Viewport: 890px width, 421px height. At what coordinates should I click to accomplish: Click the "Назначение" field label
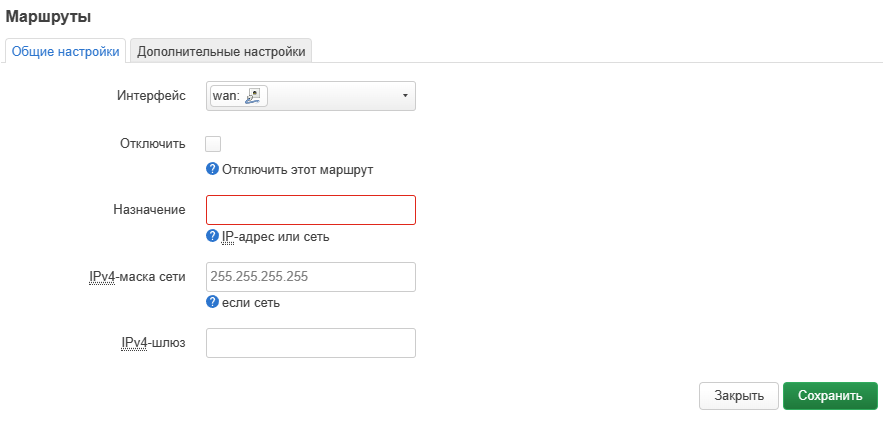(149, 209)
